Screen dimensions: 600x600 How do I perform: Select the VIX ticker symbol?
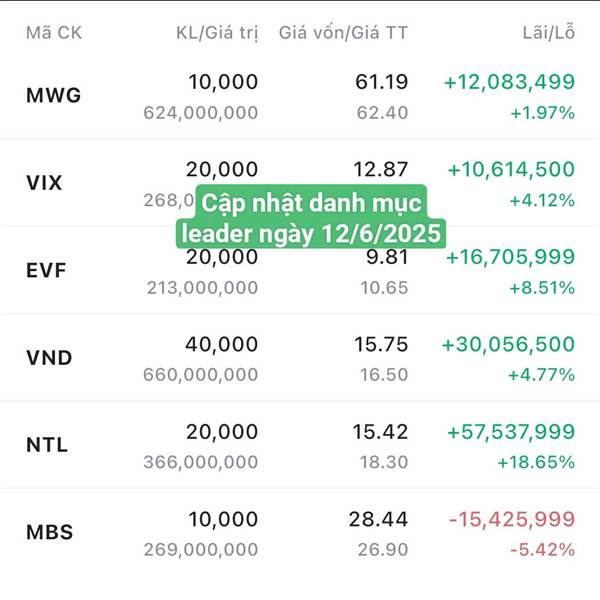coord(45,184)
